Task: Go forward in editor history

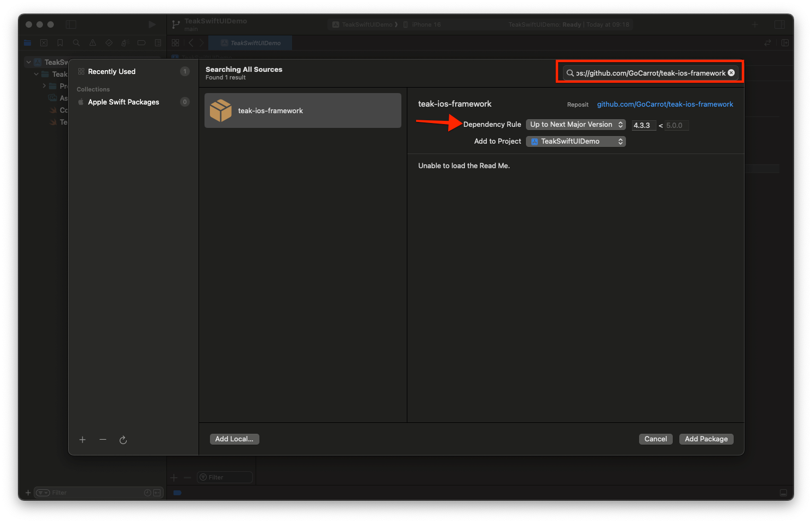Action: coord(202,43)
